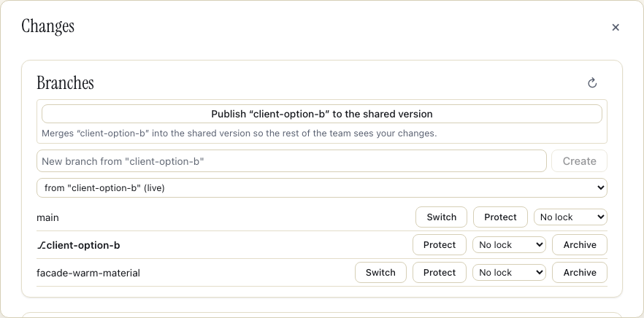Protect the client-option-b branch
Viewport: 644px width, 318px height.
point(440,245)
